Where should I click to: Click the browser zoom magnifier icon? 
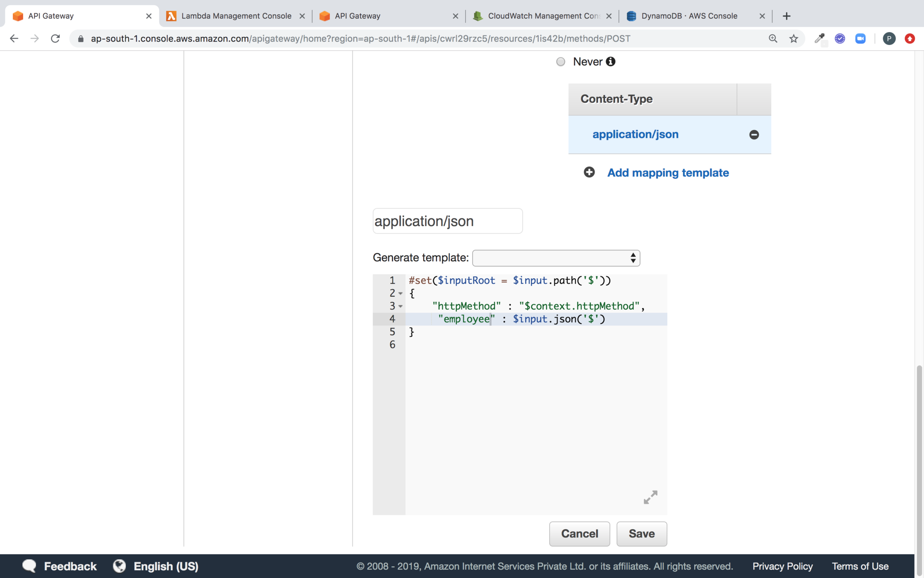(x=773, y=39)
